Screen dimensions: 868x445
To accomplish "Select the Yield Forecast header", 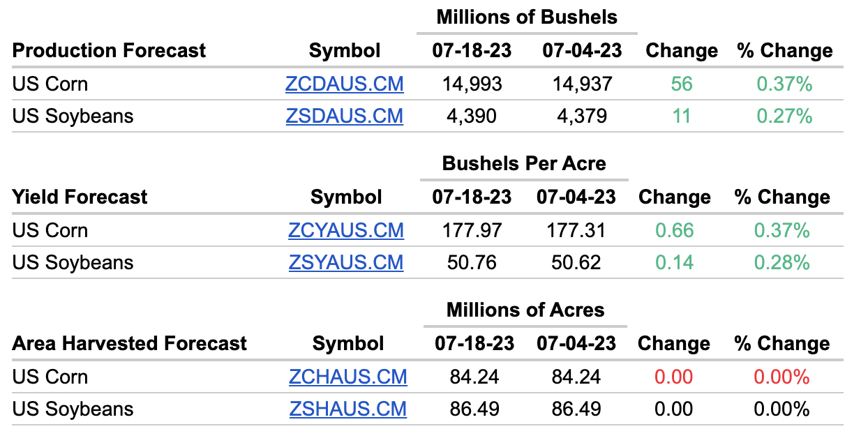I will [x=80, y=197].
